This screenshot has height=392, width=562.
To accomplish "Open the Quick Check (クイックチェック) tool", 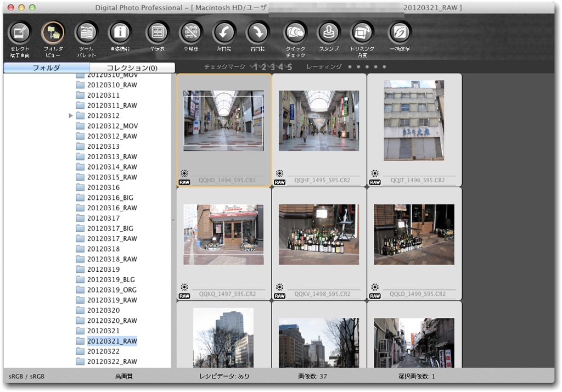I will click(295, 33).
